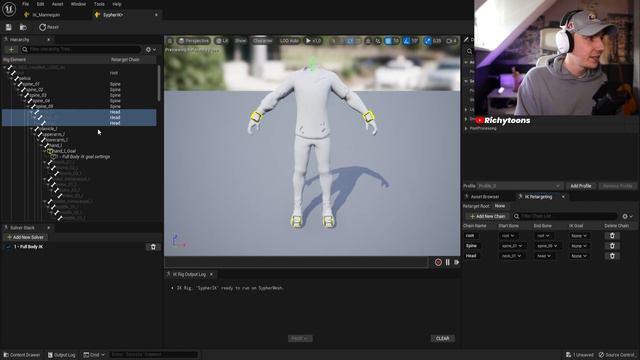The width and height of the screenshot is (640, 360).
Task: Select the spine_04 bone row
Action: pos(79,100)
